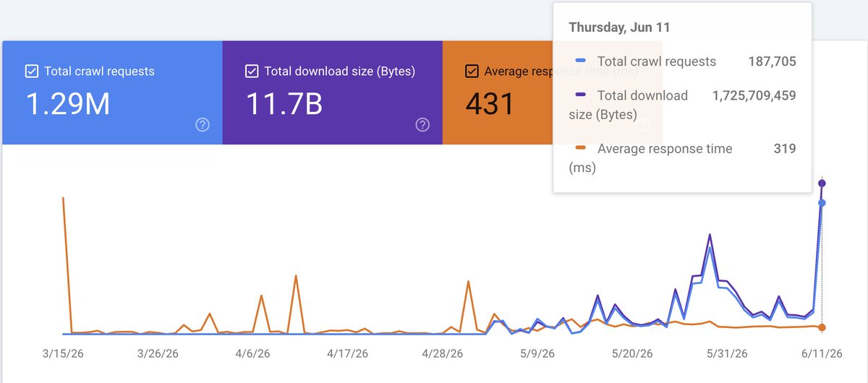This screenshot has height=383, width=868.
Task: Toggle the Total download size checkbox
Action: pos(252,71)
